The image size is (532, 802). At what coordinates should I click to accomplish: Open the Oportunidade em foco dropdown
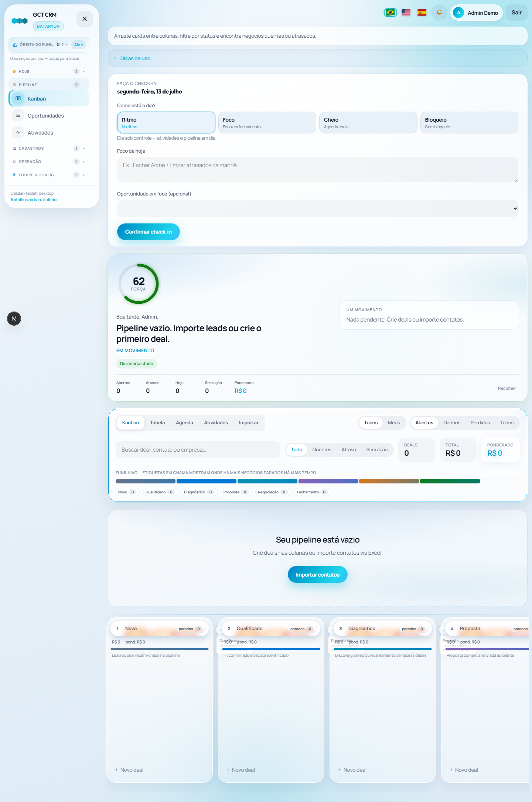(318, 209)
